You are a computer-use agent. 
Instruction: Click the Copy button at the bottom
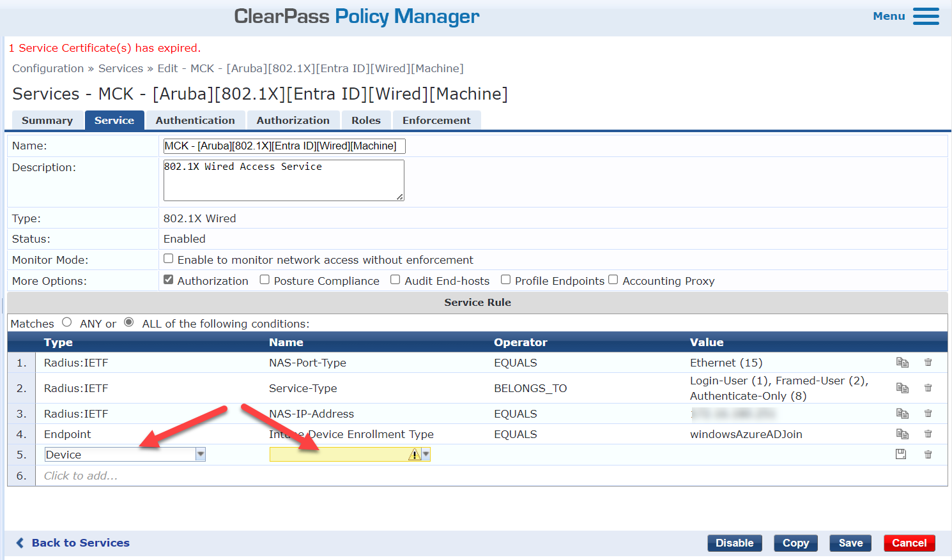796,543
